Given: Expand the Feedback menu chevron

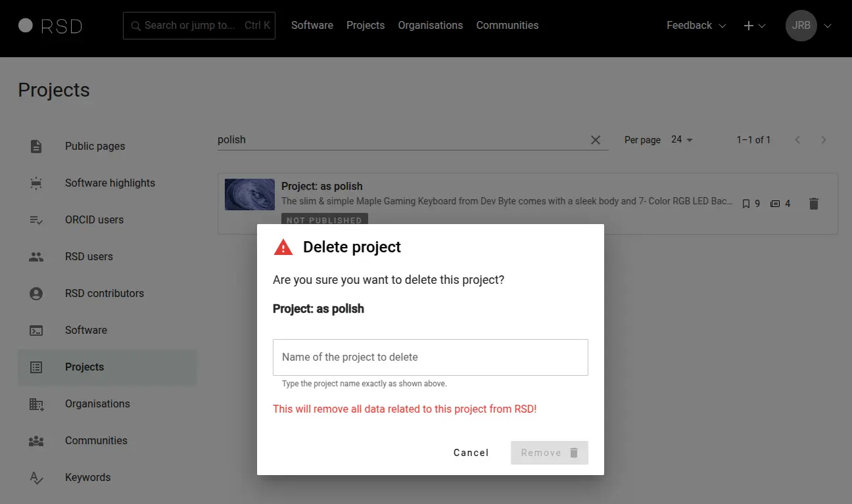Looking at the screenshot, I should click(722, 26).
